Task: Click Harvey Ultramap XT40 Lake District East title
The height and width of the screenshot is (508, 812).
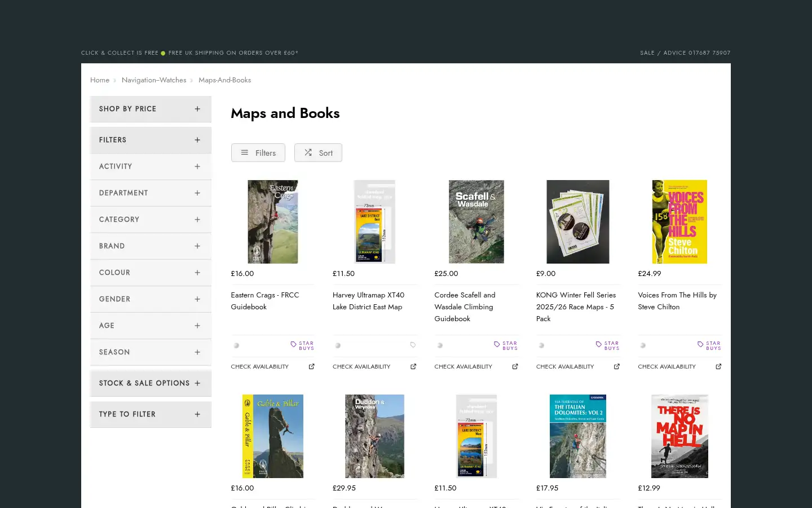Action: tap(368, 301)
